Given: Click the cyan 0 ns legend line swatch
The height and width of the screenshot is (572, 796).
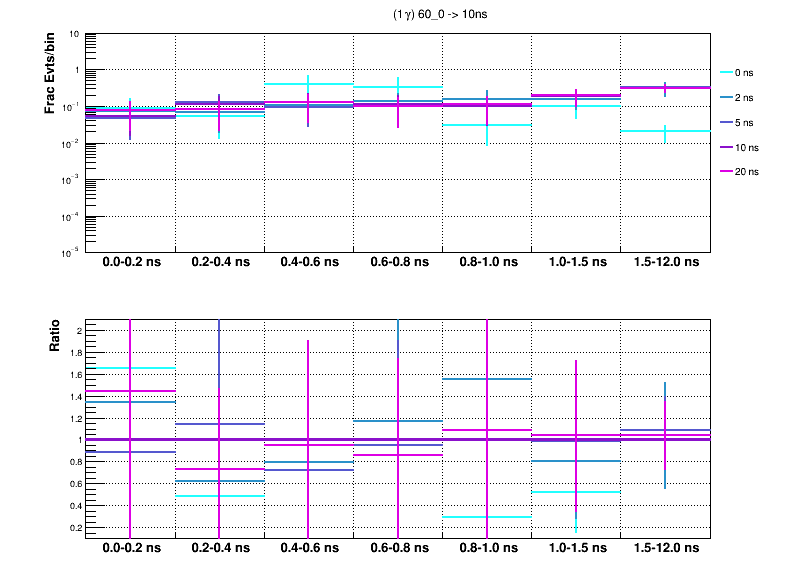Looking at the screenshot, I should pyautogui.click(x=727, y=73).
